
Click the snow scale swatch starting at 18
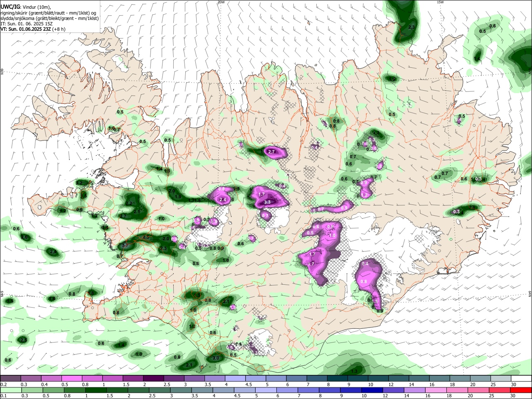(460, 378)
